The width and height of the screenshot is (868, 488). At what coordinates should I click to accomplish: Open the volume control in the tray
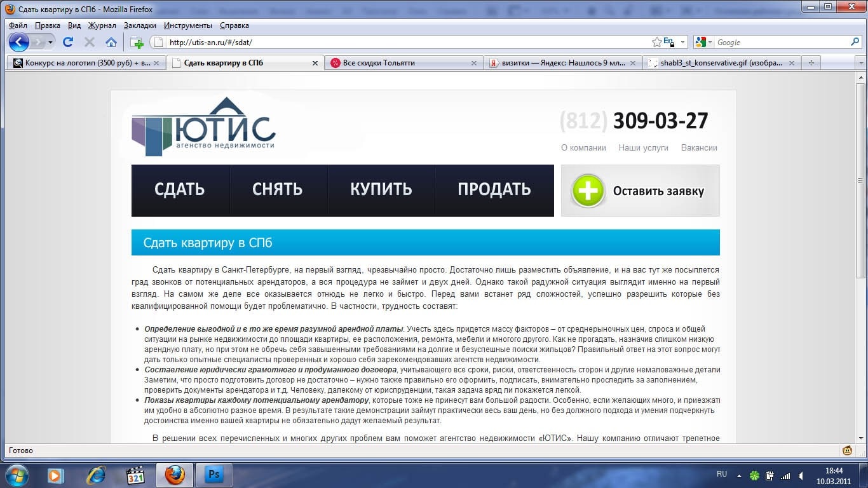click(801, 475)
